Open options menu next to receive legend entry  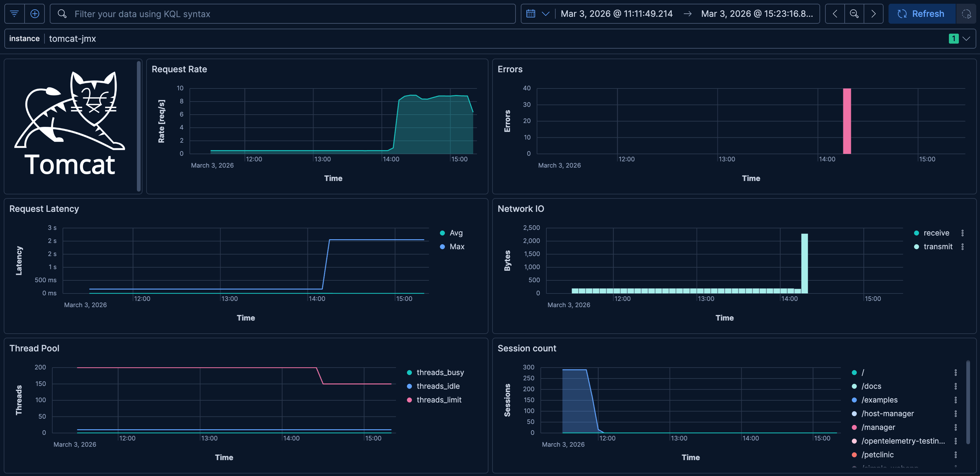coord(963,233)
